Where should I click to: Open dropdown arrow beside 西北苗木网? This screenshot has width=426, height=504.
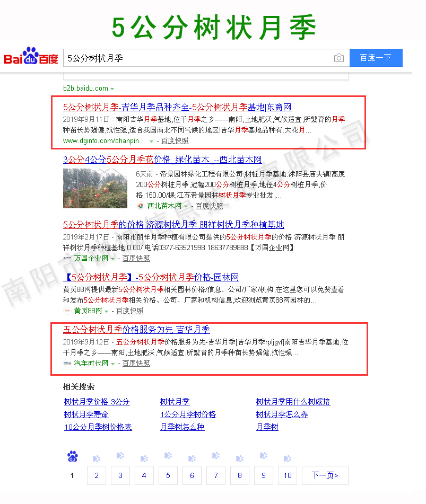coord(186,206)
